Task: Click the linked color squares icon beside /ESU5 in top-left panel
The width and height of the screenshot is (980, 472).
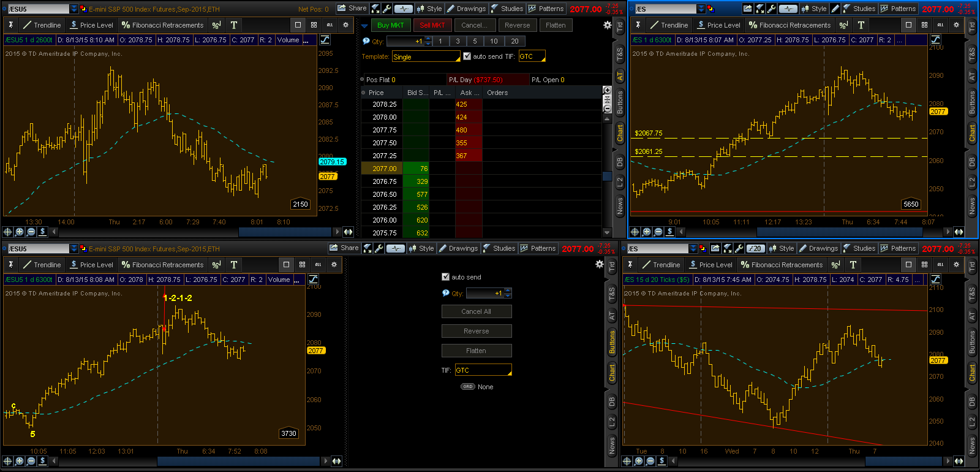Action: [x=83, y=9]
